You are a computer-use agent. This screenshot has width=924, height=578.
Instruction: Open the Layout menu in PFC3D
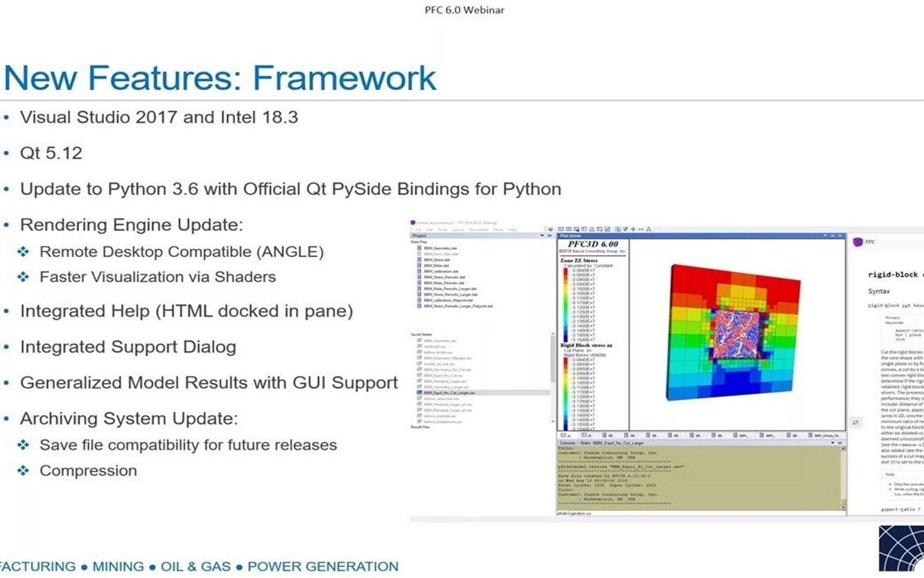(x=458, y=230)
